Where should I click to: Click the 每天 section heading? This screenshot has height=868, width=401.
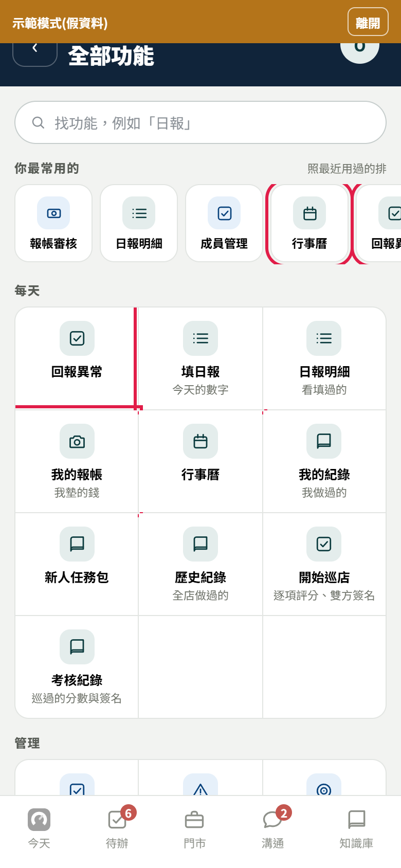[27, 291]
